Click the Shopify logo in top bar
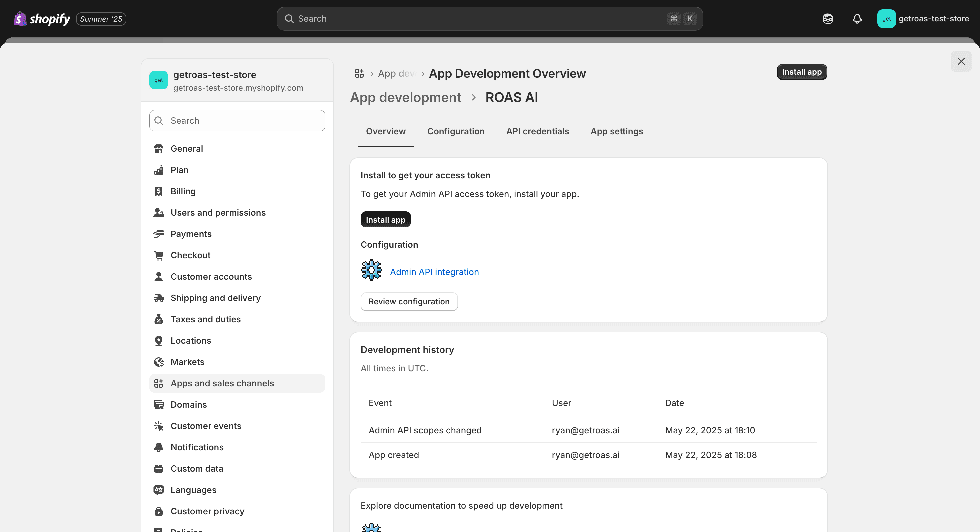980x532 pixels. [x=42, y=19]
